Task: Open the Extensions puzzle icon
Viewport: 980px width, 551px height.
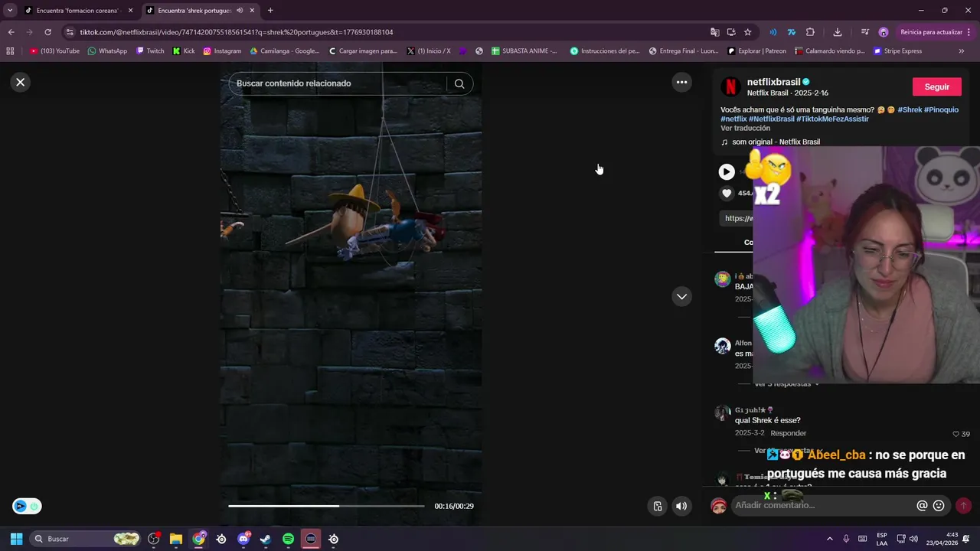Action: coord(810,32)
